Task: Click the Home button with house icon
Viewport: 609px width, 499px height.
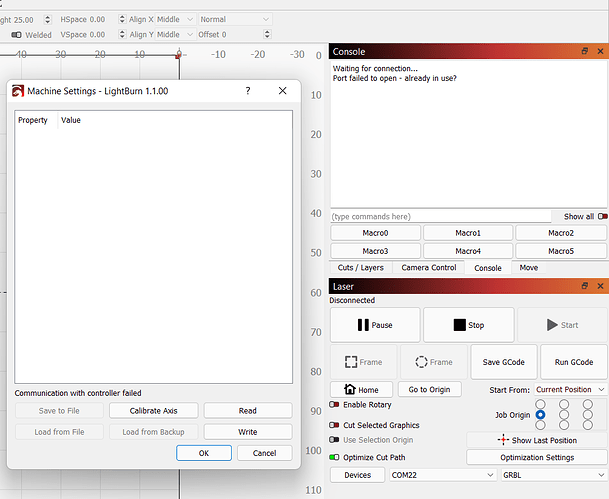Action: [361, 389]
